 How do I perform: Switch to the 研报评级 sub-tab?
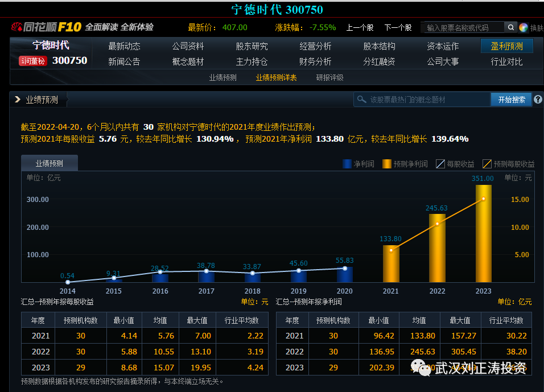[x=329, y=78]
